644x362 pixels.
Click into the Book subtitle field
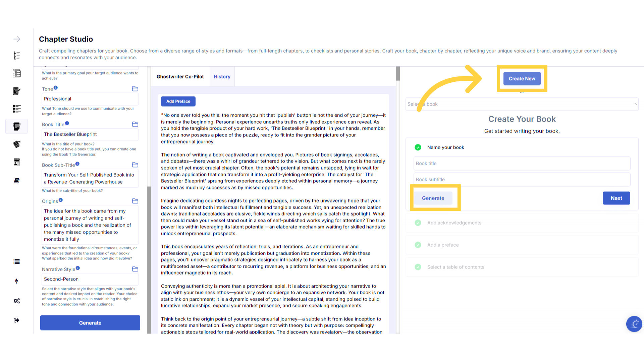[522, 180]
